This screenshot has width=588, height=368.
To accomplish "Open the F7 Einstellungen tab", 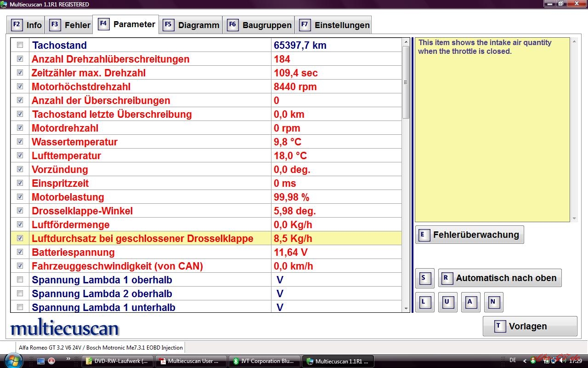I will tap(334, 25).
